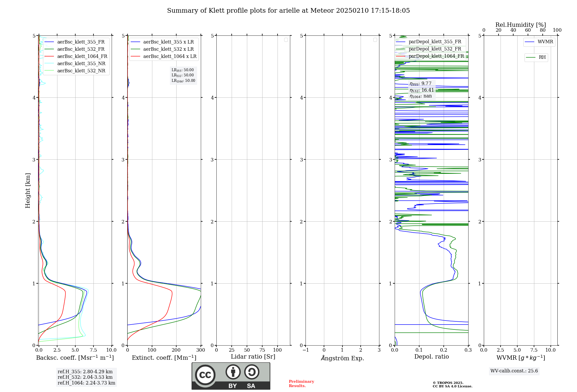This screenshot has width=577, height=392.
Task: Click the empty legend box in Ångström panel
Action: [375, 40]
